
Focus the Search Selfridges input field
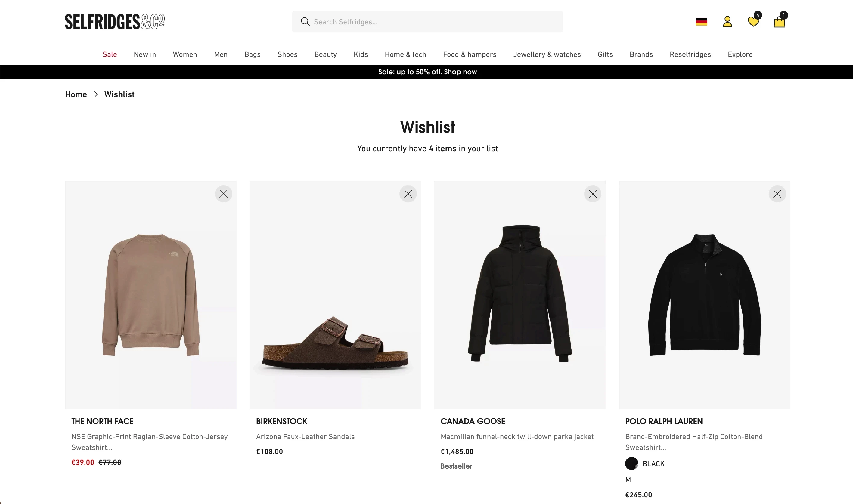point(427,22)
